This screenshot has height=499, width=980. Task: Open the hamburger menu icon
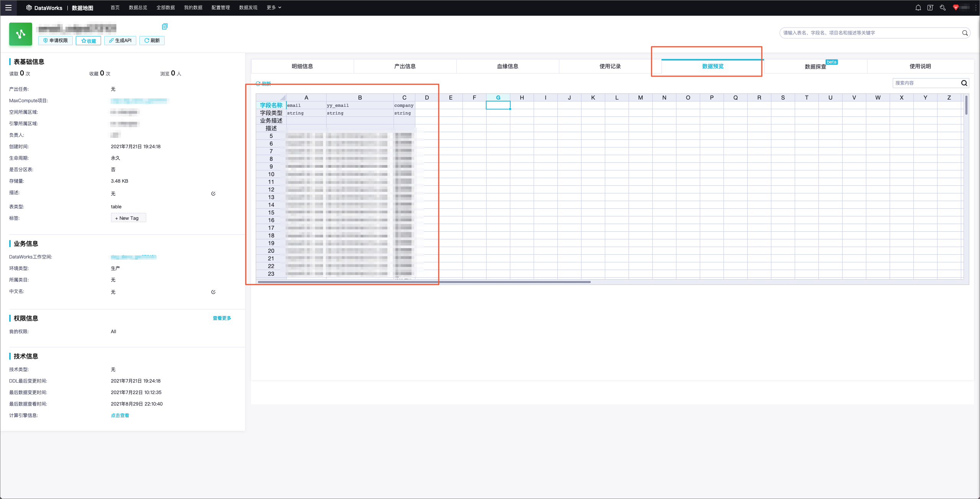point(8,8)
